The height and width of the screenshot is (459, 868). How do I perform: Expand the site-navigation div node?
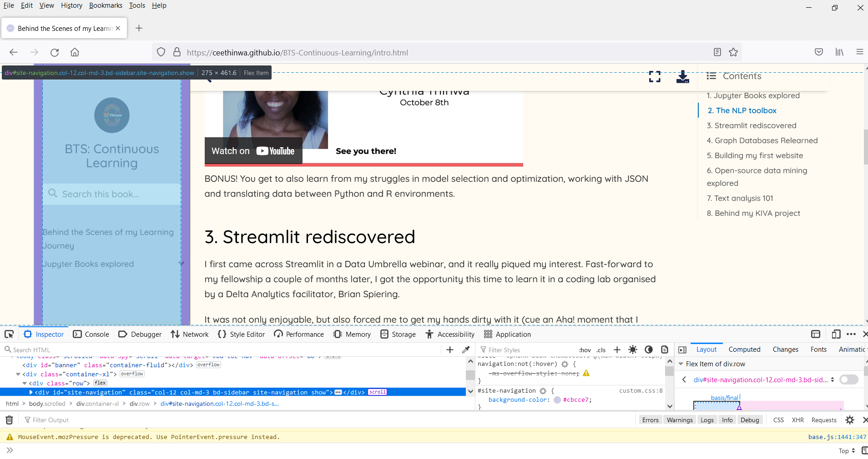pos(31,392)
